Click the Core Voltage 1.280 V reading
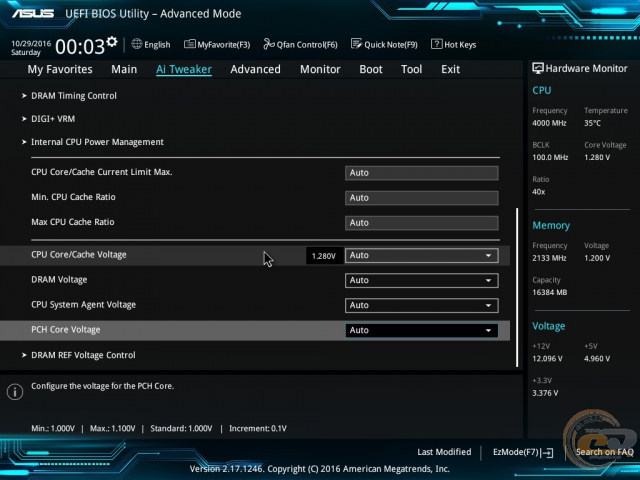 click(x=597, y=157)
